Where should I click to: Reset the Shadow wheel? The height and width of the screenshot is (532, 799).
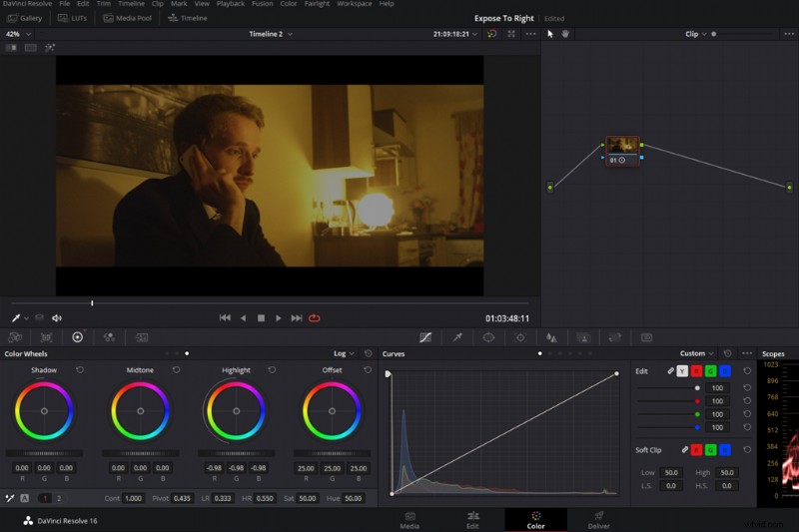point(80,370)
